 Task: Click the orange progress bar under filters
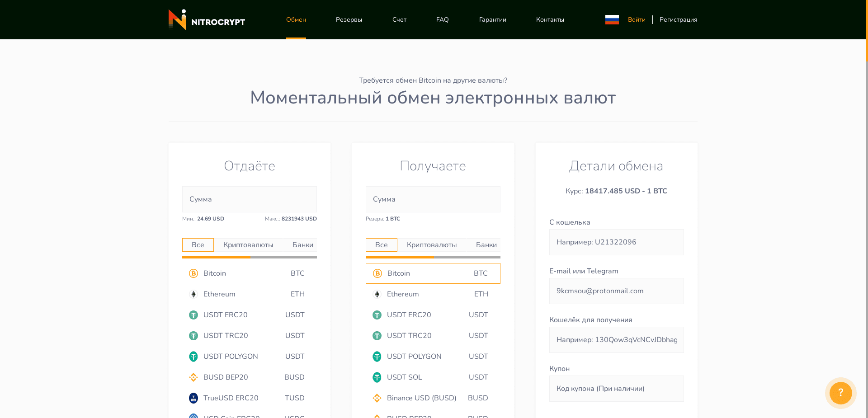[216, 258]
